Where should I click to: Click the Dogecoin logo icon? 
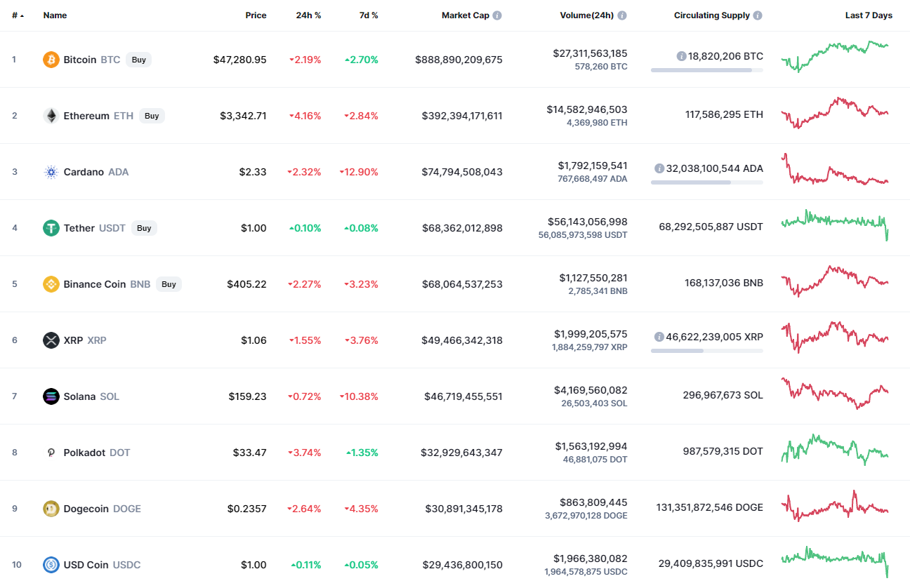[51, 509]
